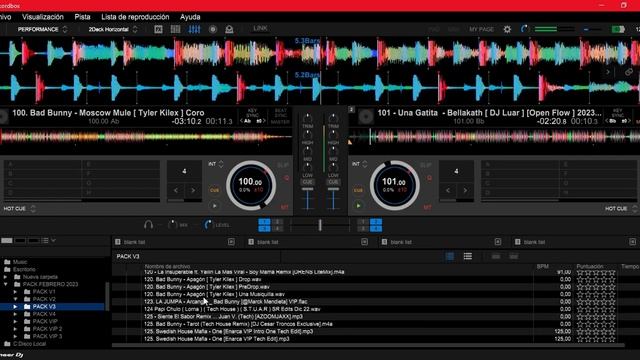640x360 pixels.
Task: Halve deck 2 beat loop with left arrow
Action: [448, 190]
